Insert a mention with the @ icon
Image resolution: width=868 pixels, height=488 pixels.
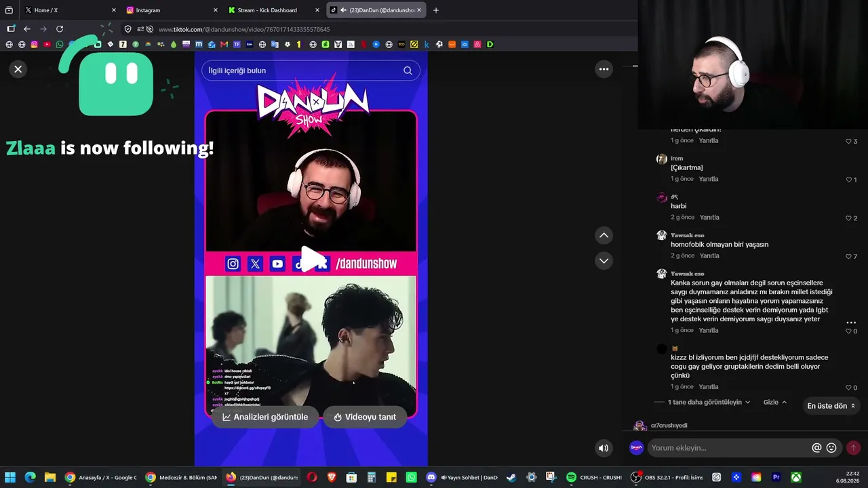click(817, 448)
